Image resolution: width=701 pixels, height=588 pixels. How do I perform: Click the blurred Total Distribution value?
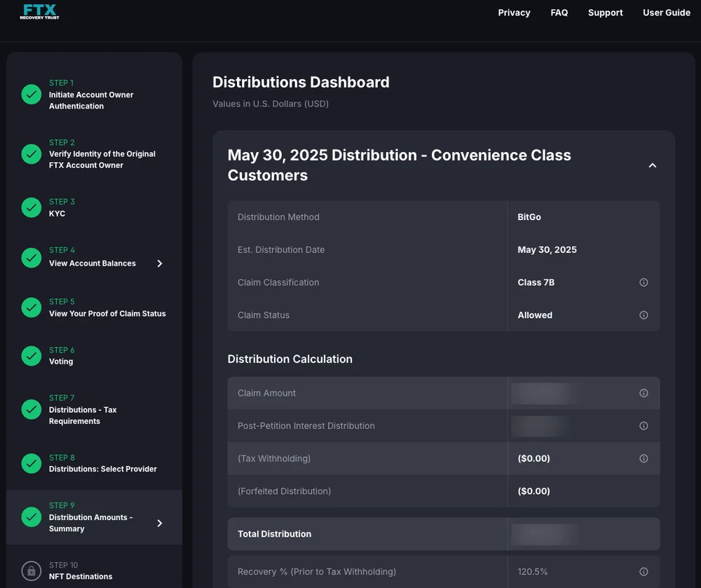coord(545,534)
